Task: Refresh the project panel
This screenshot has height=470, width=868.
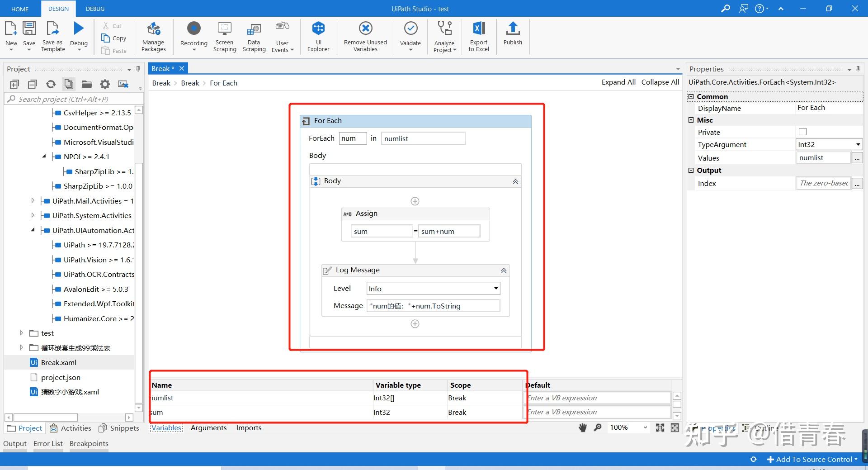Action: tap(51, 84)
